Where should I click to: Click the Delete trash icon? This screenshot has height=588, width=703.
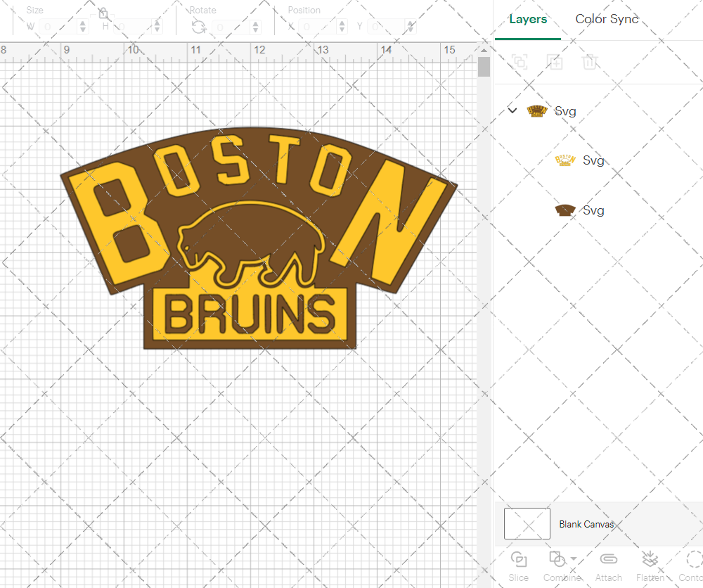(590, 62)
